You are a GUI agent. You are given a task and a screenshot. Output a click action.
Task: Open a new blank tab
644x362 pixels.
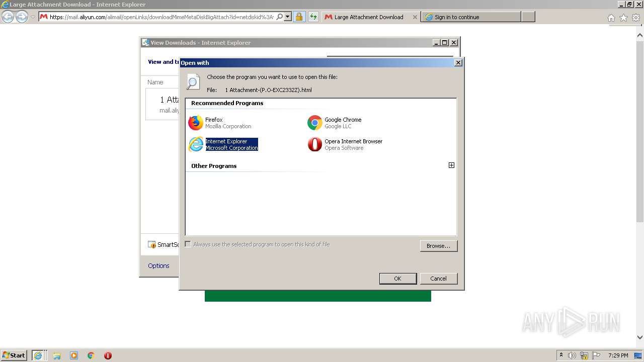click(x=528, y=17)
